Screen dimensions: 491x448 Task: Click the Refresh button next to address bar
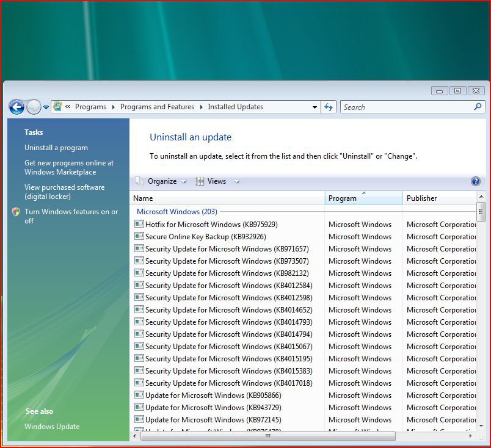329,107
